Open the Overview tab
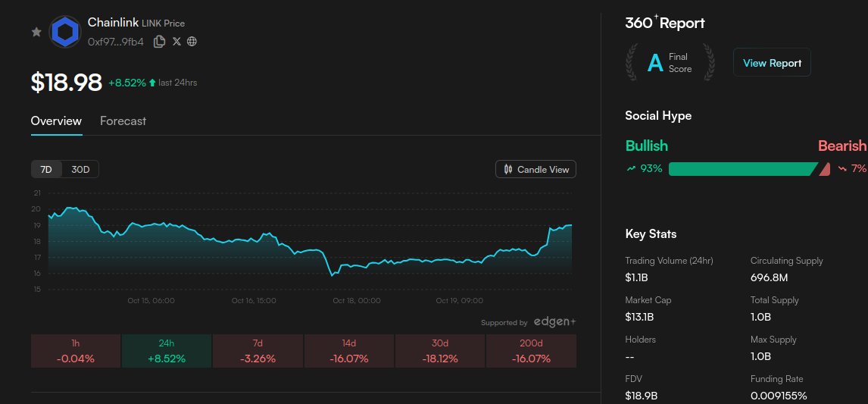Image resolution: width=868 pixels, height=404 pixels. [x=56, y=121]
